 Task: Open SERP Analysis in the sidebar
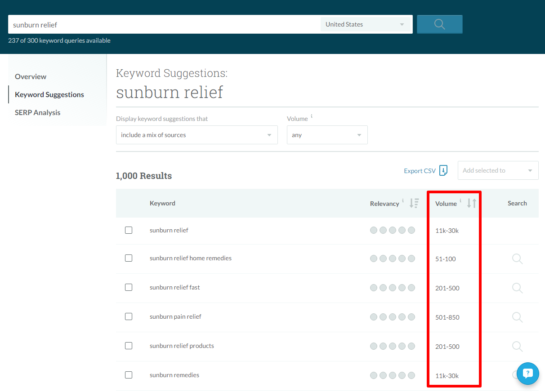(38, 112)
